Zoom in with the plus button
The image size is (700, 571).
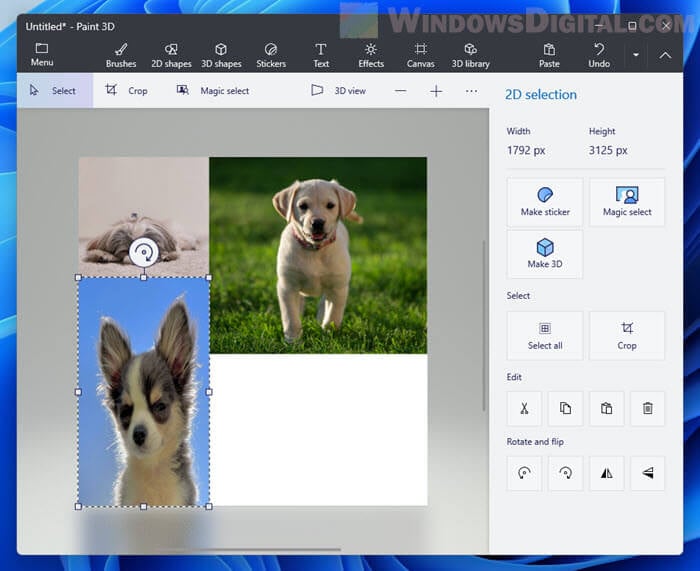pyautogui.click(x=436, y=91)
